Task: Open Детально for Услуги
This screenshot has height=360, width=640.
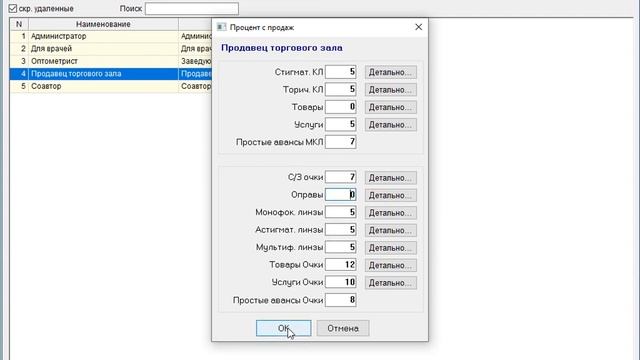Action: pyautogui.click(x=391, y=125)
